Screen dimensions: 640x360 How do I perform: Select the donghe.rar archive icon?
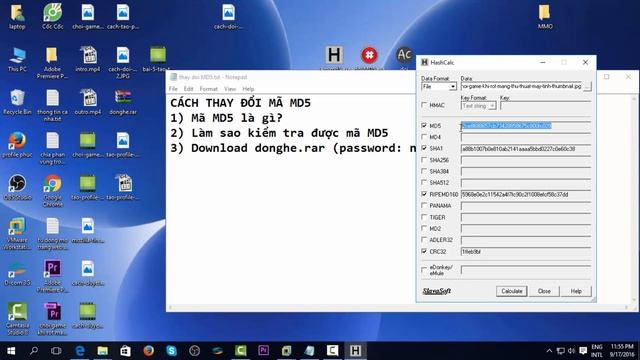tap(123, 102)
